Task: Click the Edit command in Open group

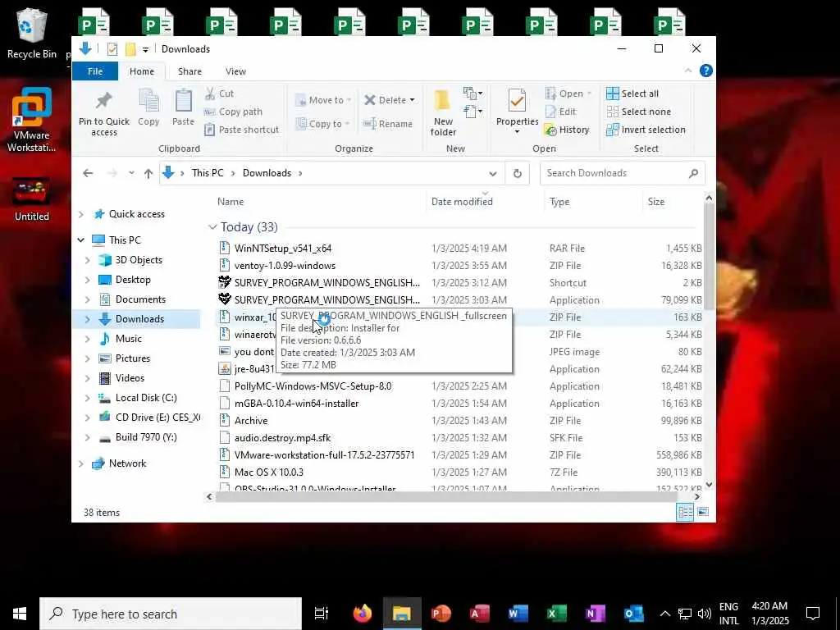Action: tap(561, 112)
